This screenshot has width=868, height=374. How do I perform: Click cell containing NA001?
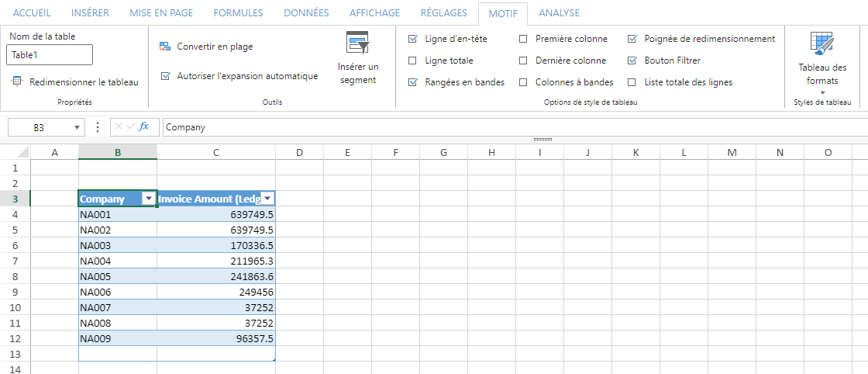click(x=117, y=214)
